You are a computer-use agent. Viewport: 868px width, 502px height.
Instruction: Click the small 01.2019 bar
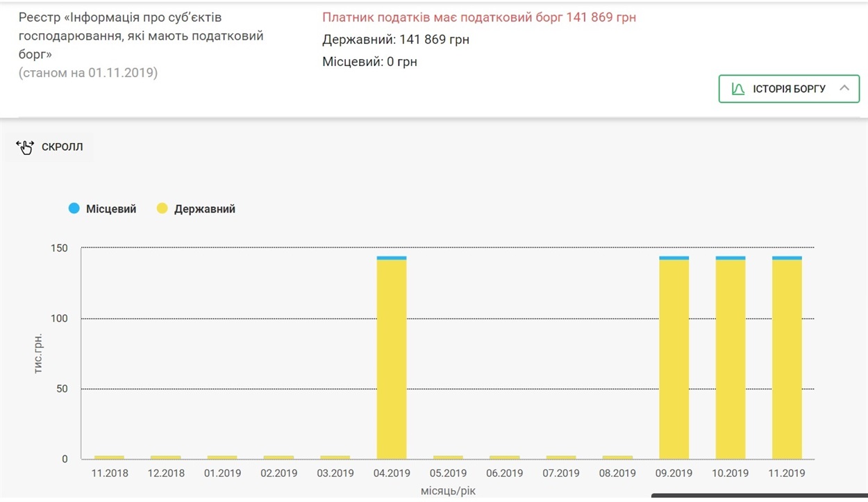coord(222,457)
